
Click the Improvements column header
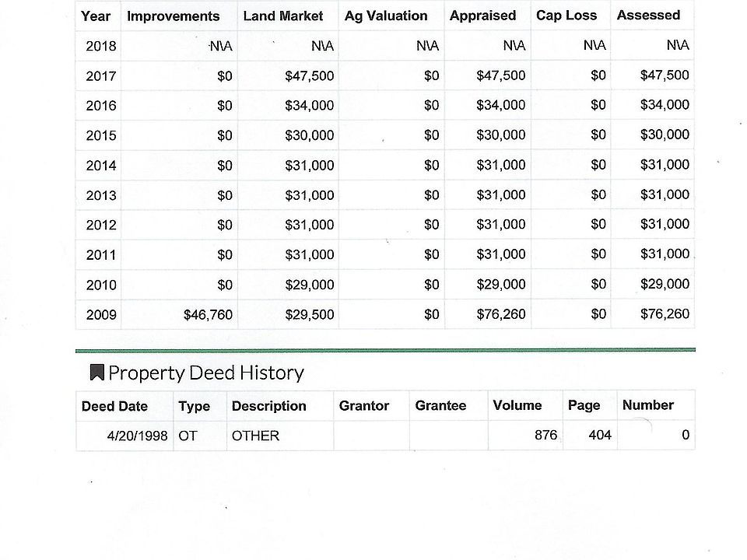pyautogui.click(x=174, y=16)
